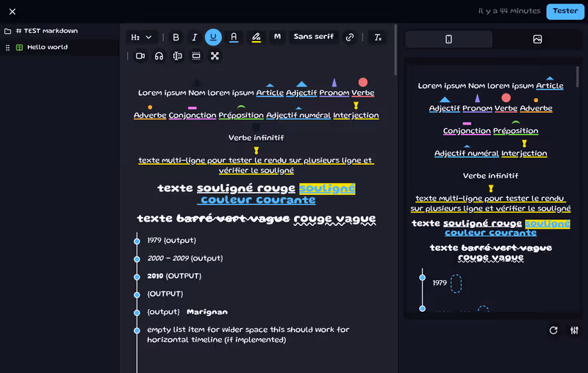Viewport: 588px width, 373px height.
Task: Toggle italic formatting
Action: pos(195,38)
